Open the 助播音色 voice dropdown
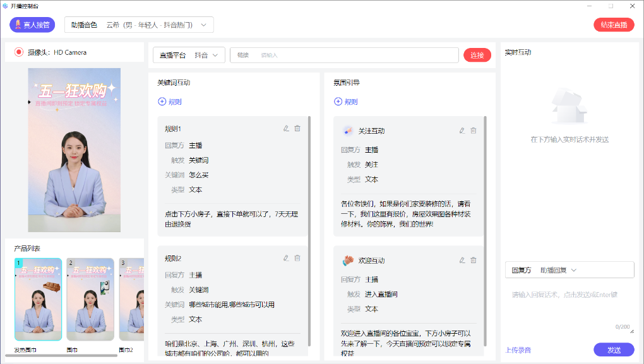 click(139, 25)
